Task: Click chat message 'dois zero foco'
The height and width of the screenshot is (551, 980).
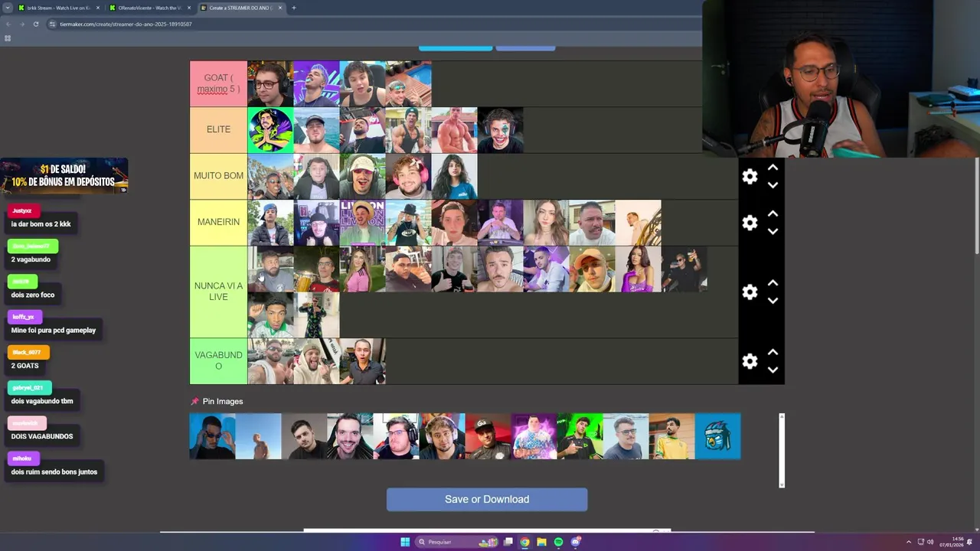Action: tap(33, 295)
